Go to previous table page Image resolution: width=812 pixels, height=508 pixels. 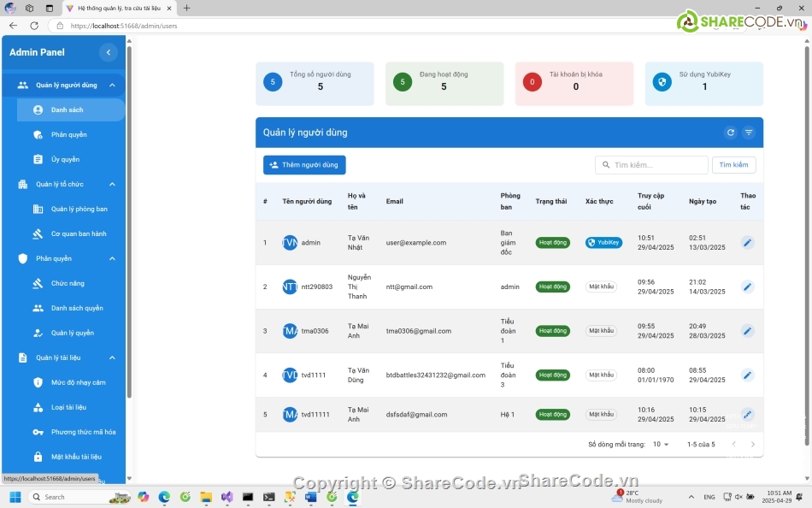click(x=734, y=444)
